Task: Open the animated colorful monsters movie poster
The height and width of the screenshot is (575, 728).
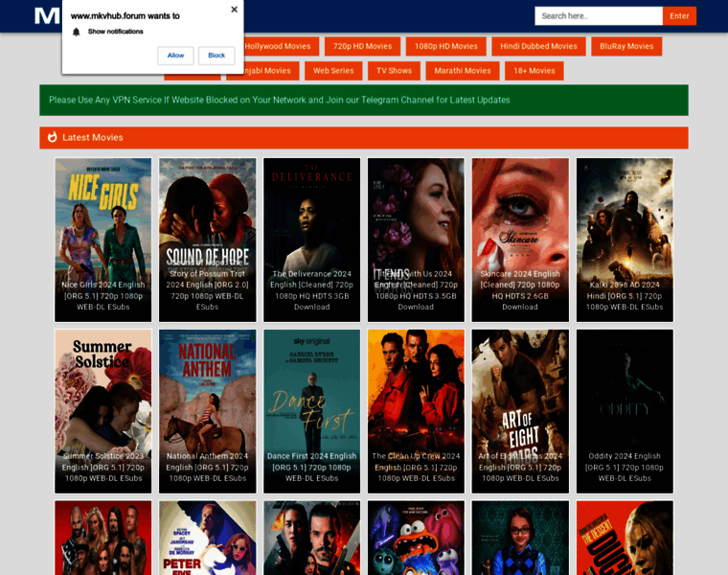Action: click(x=416, y=538)
